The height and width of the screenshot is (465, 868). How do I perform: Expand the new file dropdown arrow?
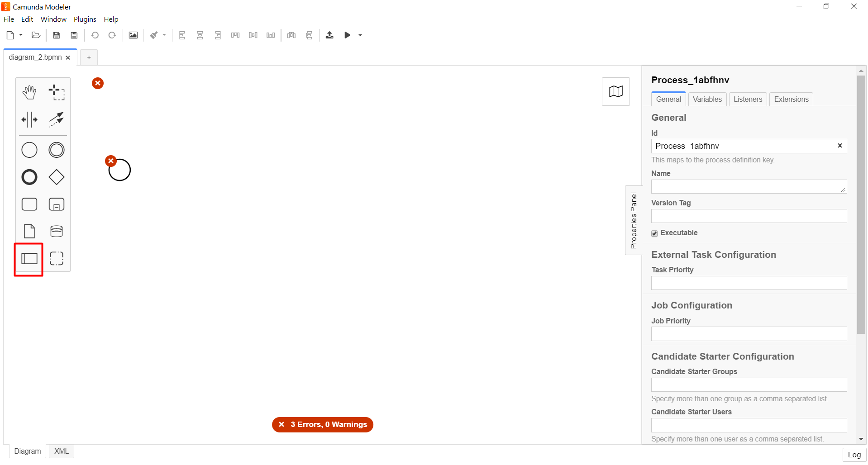[x=21, y=35]
